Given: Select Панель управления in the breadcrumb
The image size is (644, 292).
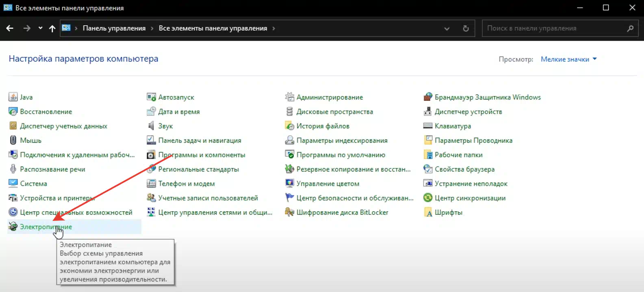Looking at the screenshot, I should (x=114, y=28).
